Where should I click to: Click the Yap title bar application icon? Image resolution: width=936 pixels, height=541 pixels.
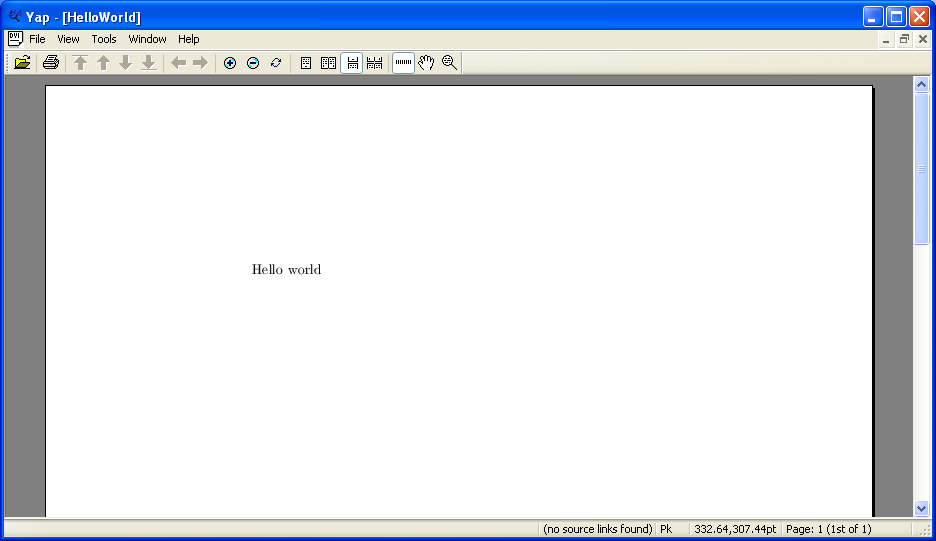pyautogui.click(x=14, y=16)
